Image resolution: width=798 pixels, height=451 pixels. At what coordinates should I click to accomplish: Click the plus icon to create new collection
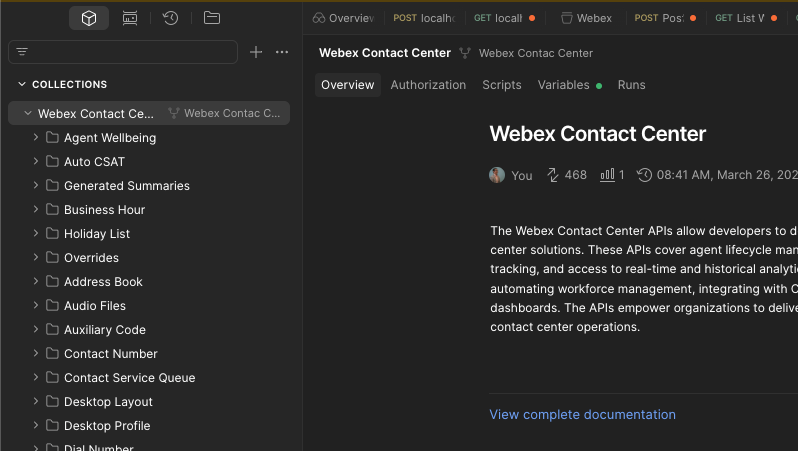coord(256,52)
